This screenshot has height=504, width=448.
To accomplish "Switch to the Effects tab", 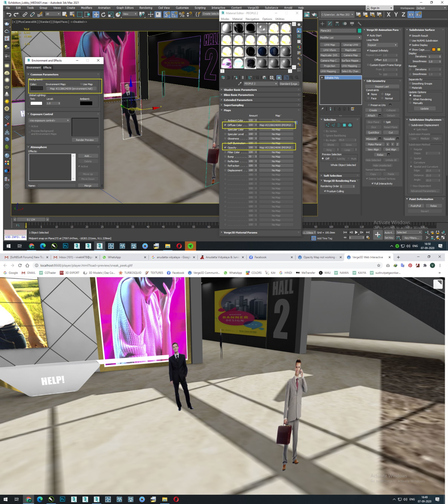I will (x=47, y=68).
